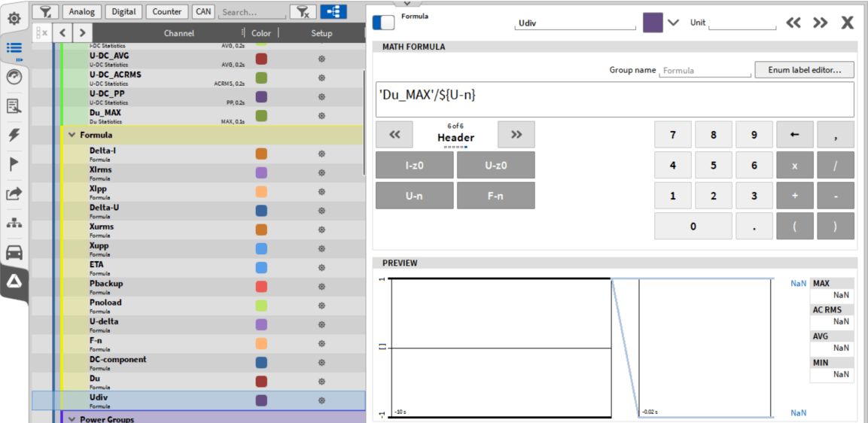Click the lightning bolt sidebar icon
Image resolution: width=868 pixels, height=423 pixels.
click(14, 135)
